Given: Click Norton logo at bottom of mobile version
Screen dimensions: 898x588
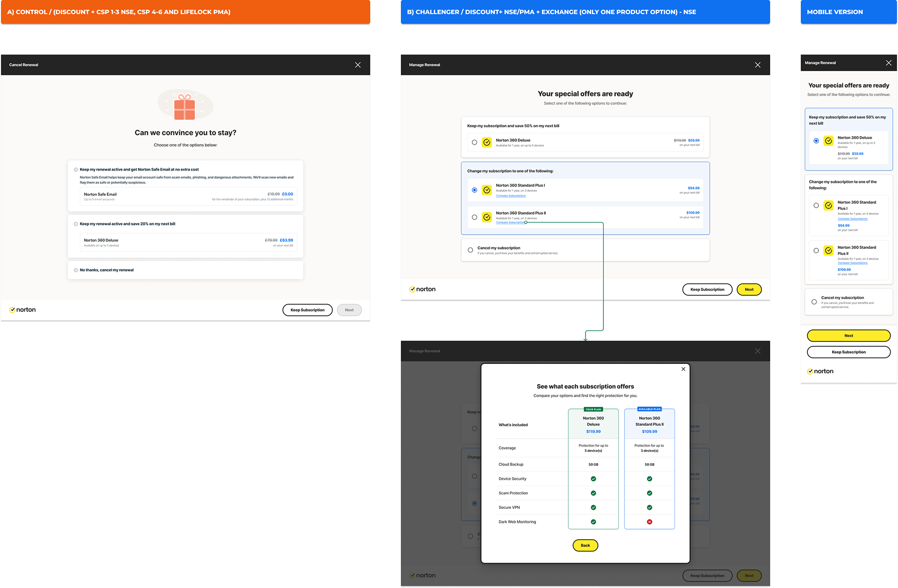Looking at the screenshot, I should click(x=820, y=371).
